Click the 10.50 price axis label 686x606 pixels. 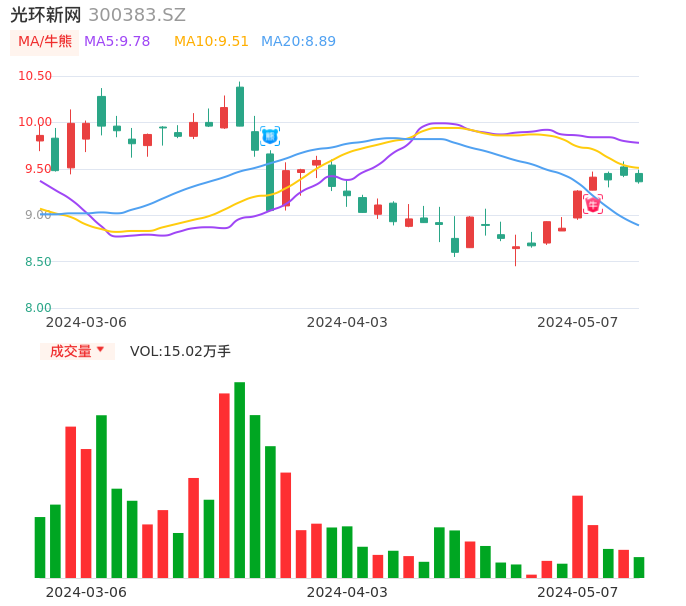[35, 76]
